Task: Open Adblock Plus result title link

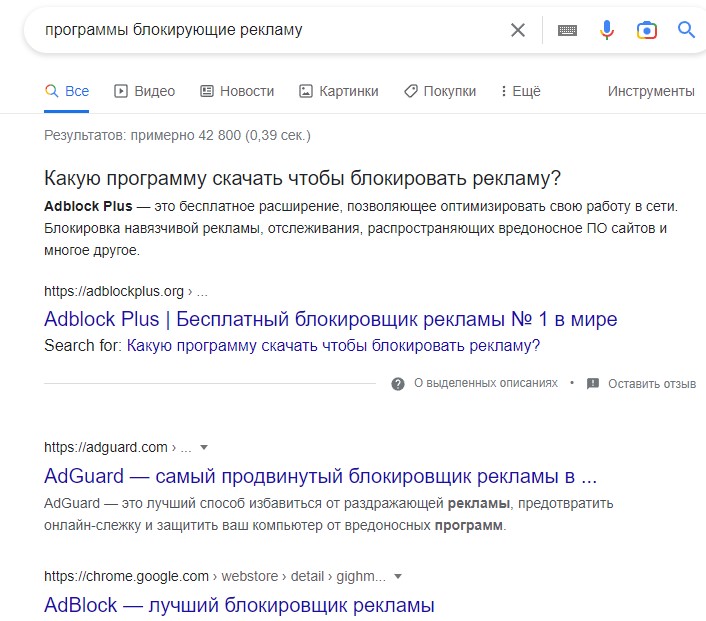Action: (330, 319)
